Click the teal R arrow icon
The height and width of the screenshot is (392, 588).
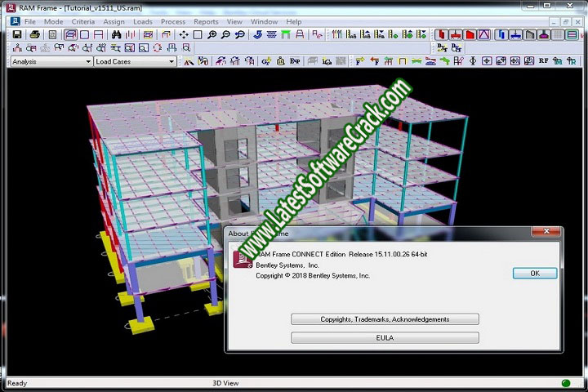[x=572, y=60]
